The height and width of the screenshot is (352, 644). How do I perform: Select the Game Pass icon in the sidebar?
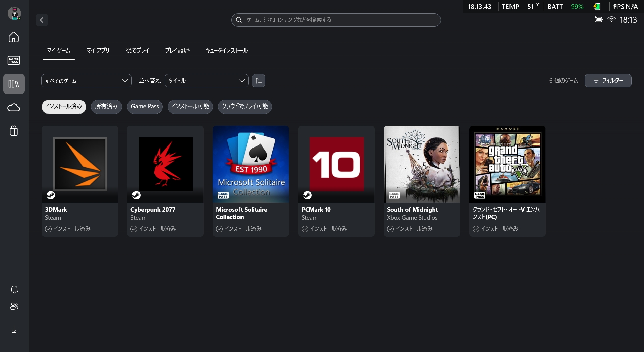click(x=13, y=61)
